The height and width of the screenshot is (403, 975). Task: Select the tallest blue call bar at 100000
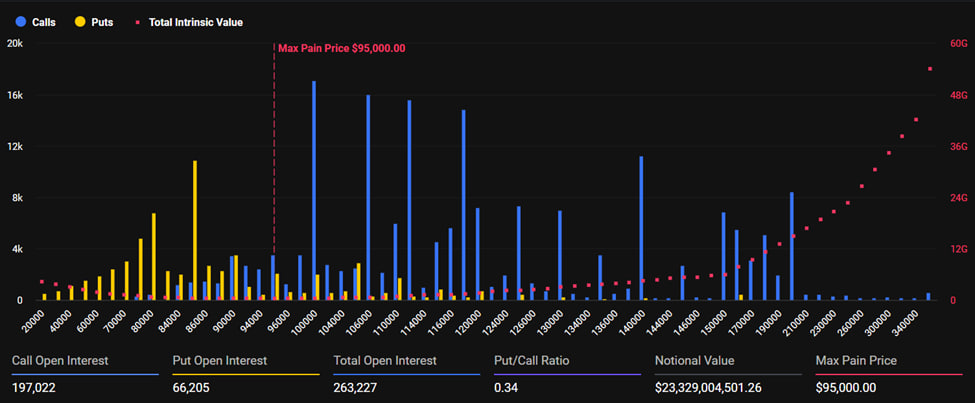click(314, 190)
